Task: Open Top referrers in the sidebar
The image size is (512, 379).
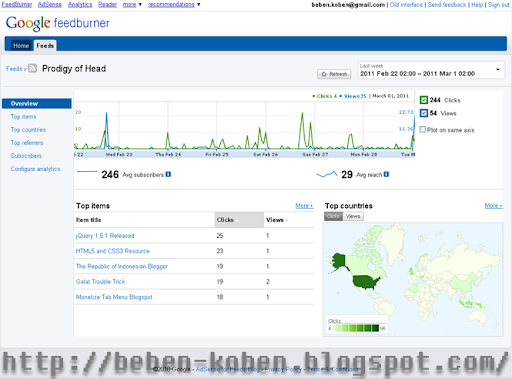Action: click(27, 143)
